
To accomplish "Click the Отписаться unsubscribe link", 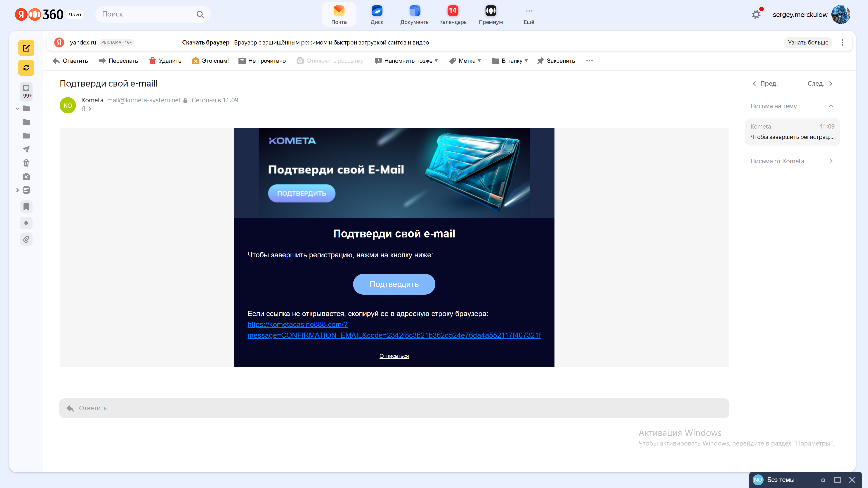I will pyautogui.click(x=394, y=356).
